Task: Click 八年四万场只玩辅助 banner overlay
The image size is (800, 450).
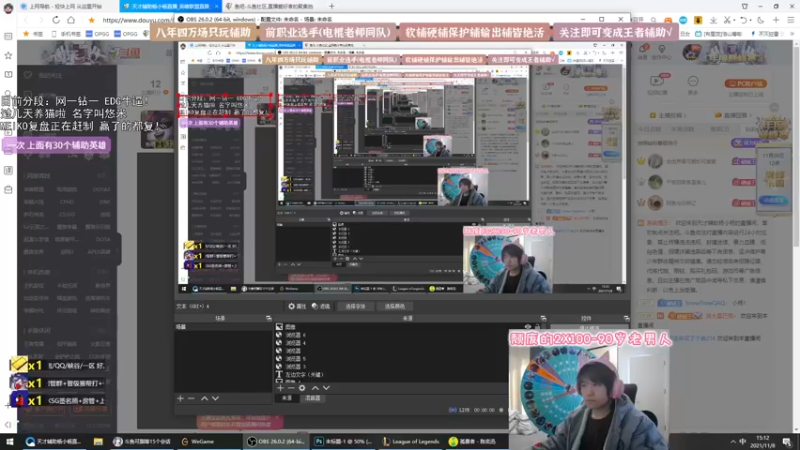Action: point(203,32)
